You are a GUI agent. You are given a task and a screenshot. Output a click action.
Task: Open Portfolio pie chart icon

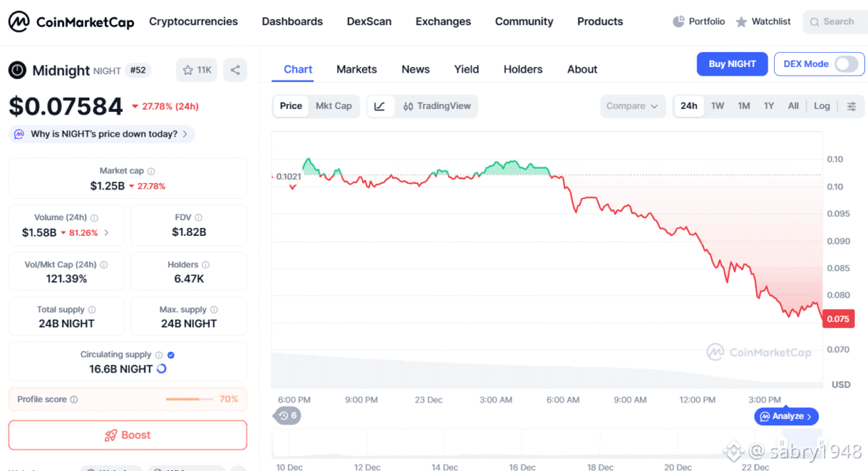679,22
